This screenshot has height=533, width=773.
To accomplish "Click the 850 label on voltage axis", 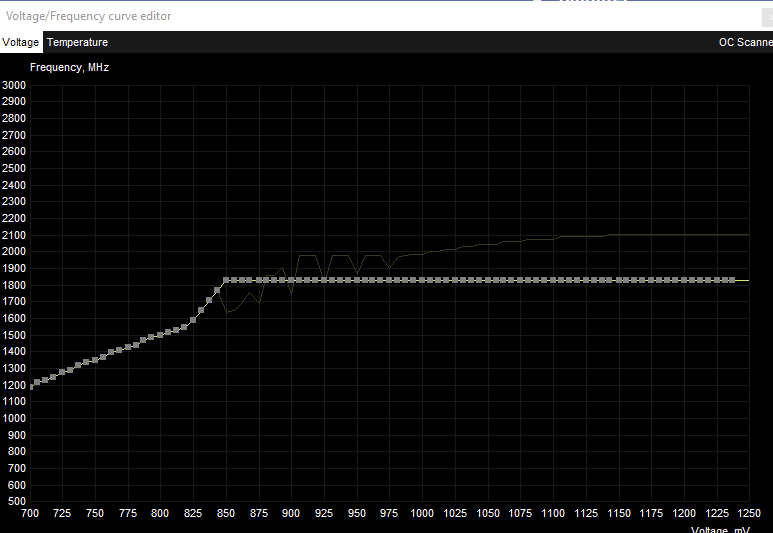I will pyautogui.click(x=226, y=513).
